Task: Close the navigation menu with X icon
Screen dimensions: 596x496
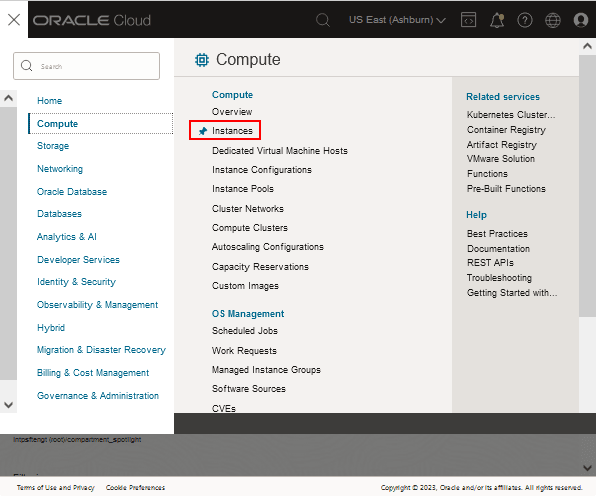Action: pyautogui.click(x=14, y=19)
